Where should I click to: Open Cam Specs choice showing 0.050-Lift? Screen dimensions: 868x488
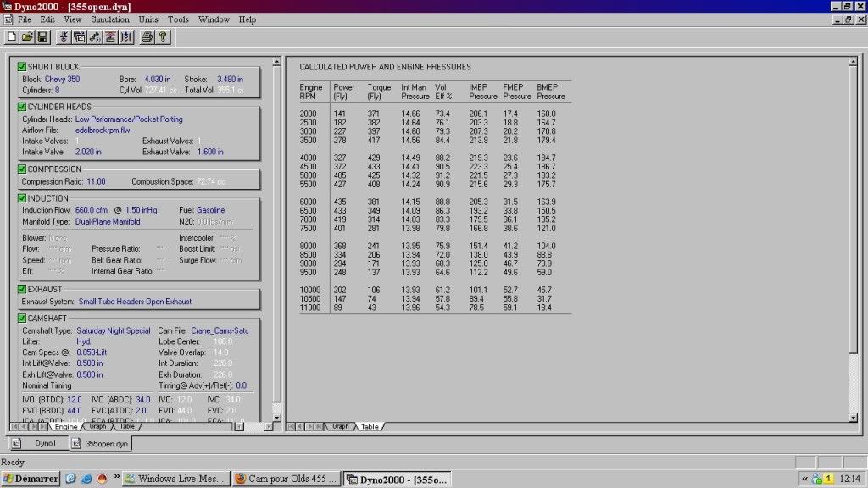click(x=92, y=352)
